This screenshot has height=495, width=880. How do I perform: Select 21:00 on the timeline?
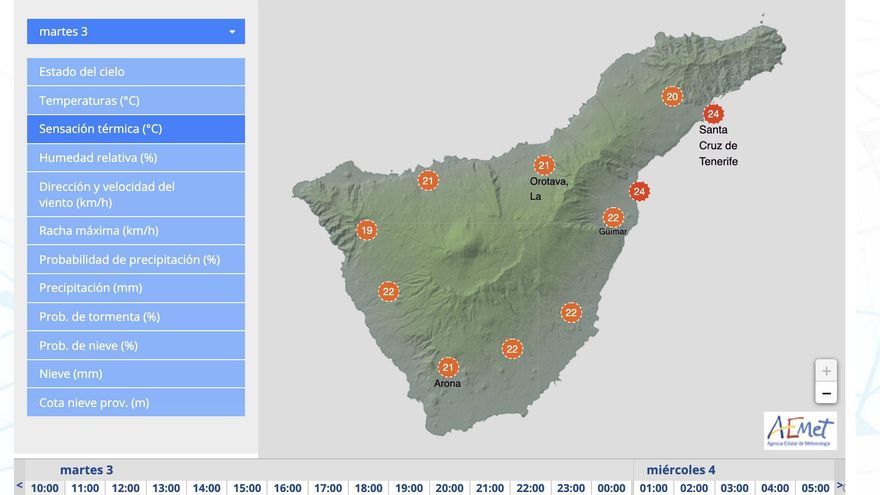pos(490,488)
